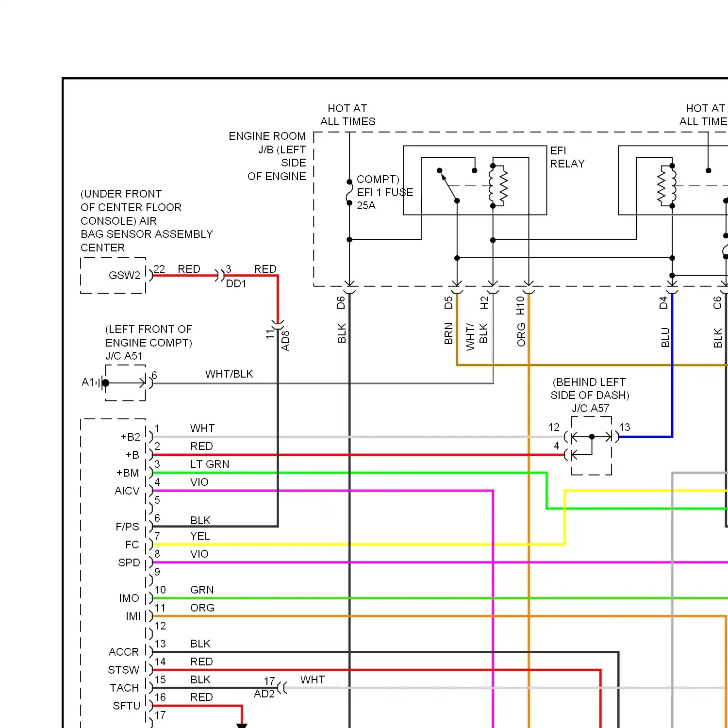
Task: Click the 'BRN' wire color label
Action: (x=448, y=334)
